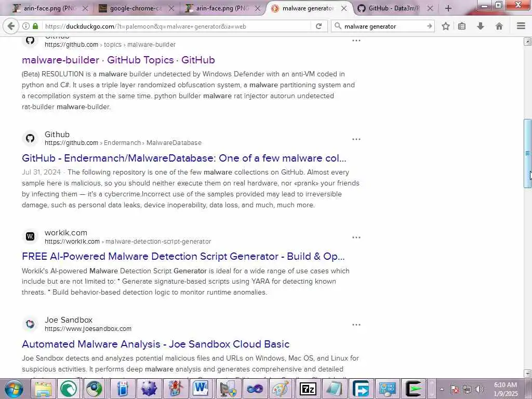This screenshot has width=532, height=399.
Task: Click the 'malware generator' search box
Action: [383, 26]
